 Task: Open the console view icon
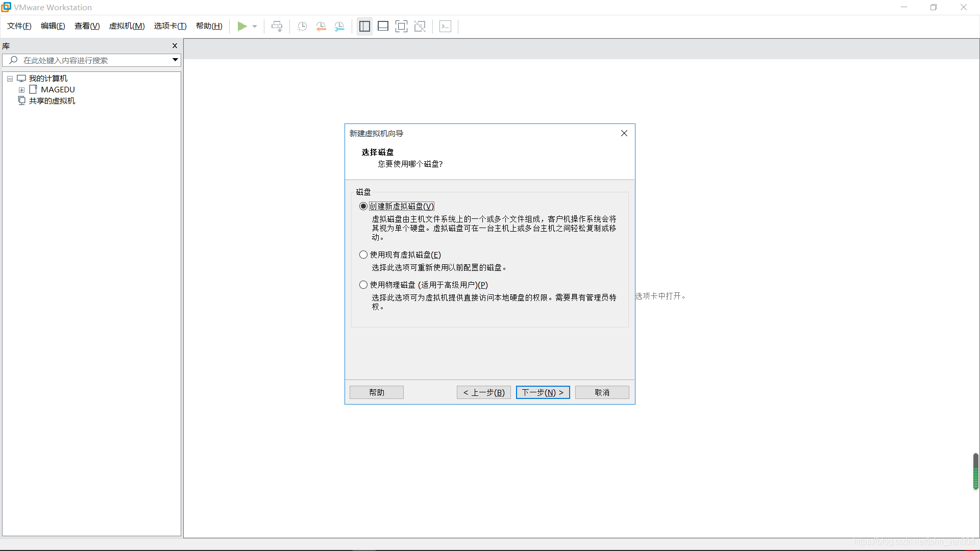445,26
